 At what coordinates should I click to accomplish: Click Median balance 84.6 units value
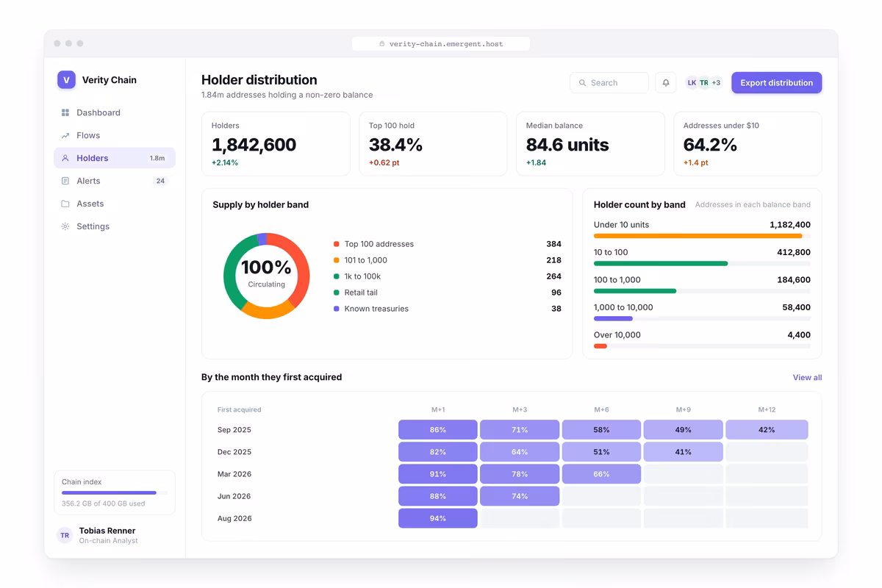[567, 144]
